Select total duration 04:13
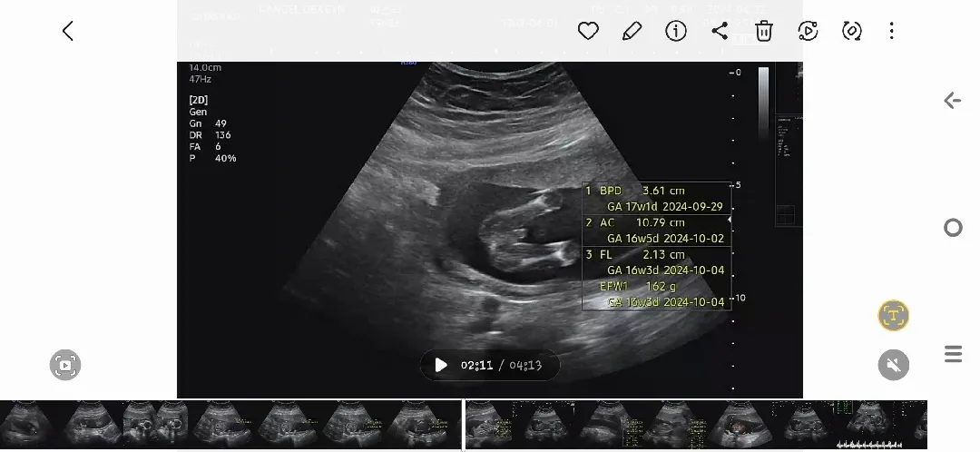The height and width of the screenshot is (452, 980). pos(525,365)
